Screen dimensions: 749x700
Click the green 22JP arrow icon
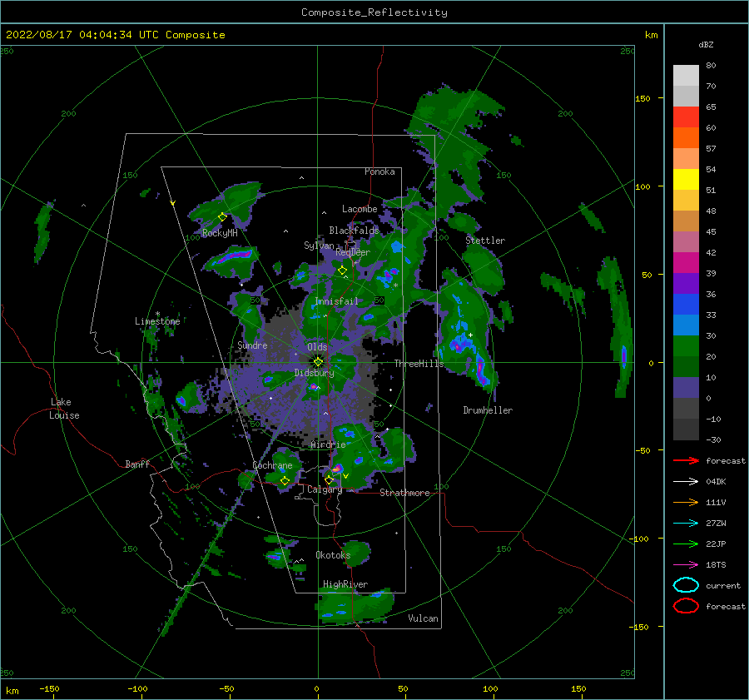point(686,544)
